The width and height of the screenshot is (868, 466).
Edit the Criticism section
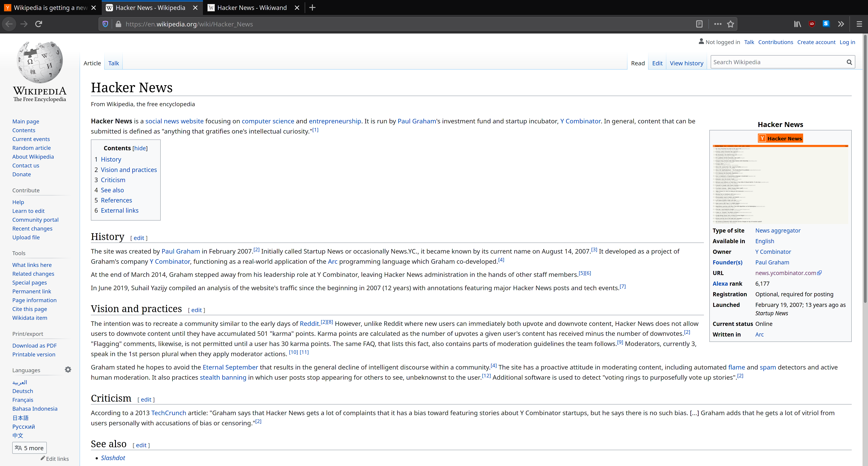(146, 399)
